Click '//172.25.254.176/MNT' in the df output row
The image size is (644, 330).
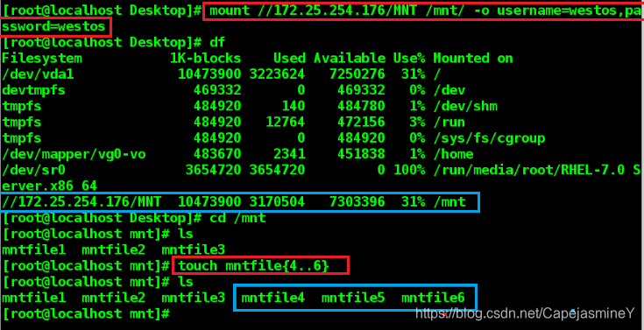pos(81,202)
